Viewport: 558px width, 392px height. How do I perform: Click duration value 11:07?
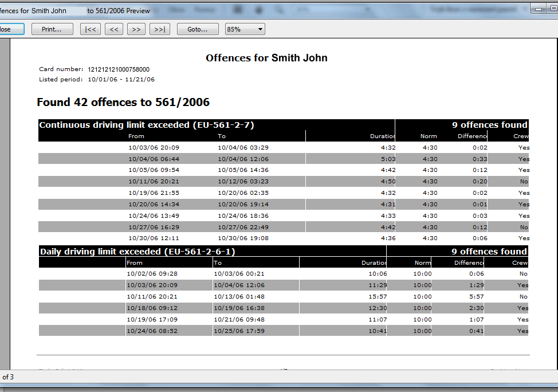pos(378,319)
